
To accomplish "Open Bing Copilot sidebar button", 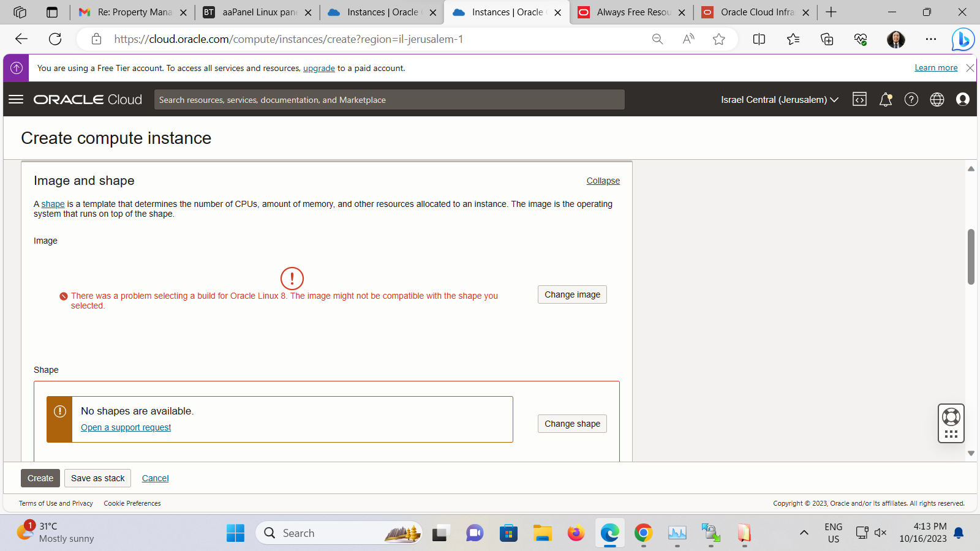I will (963, 40).
